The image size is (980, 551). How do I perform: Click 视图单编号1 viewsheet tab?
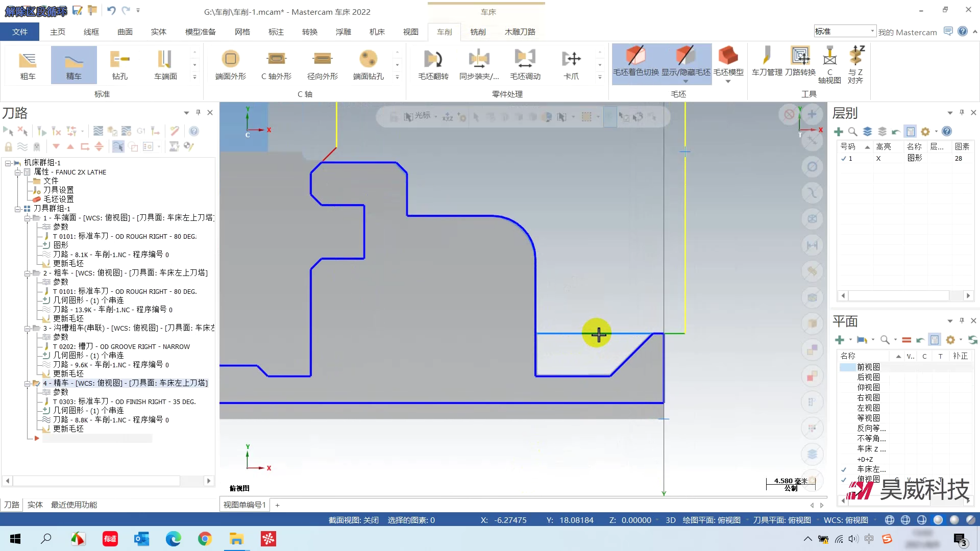click(244, 505)
